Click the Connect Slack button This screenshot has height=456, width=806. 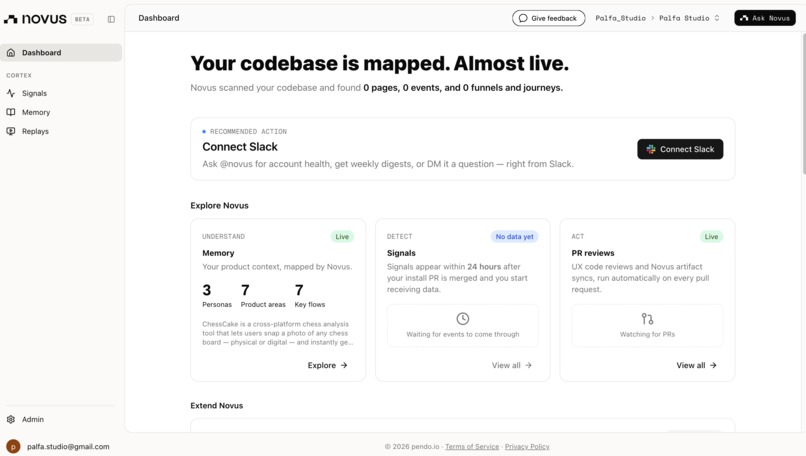tap(680, 149)
